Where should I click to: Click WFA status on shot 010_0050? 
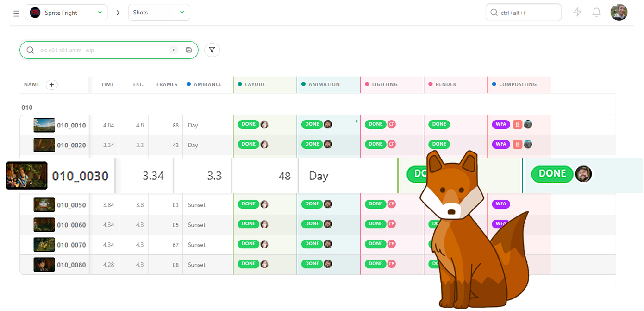coord(500,204)
